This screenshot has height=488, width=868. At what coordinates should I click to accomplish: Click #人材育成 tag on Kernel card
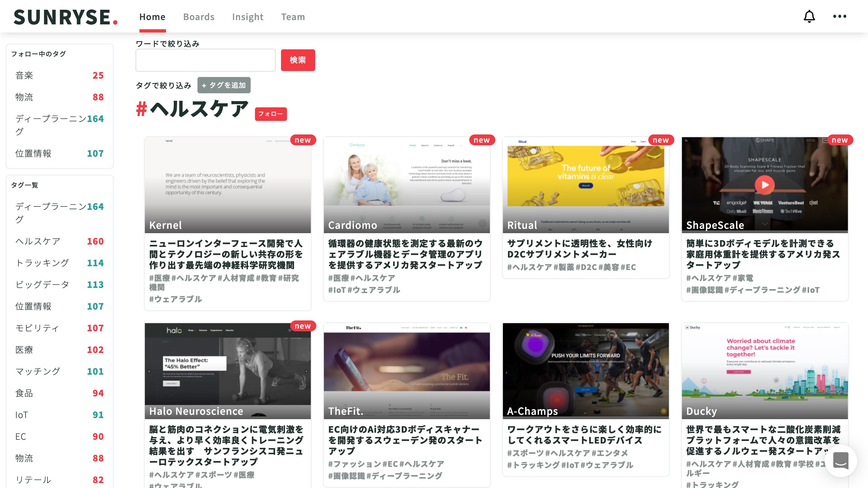236,278
